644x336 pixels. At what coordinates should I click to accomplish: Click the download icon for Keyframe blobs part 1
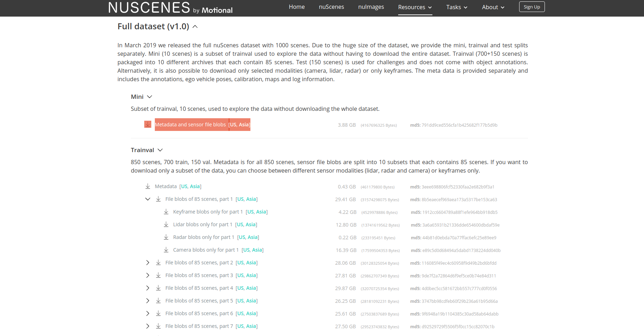[x=166, y=211]
